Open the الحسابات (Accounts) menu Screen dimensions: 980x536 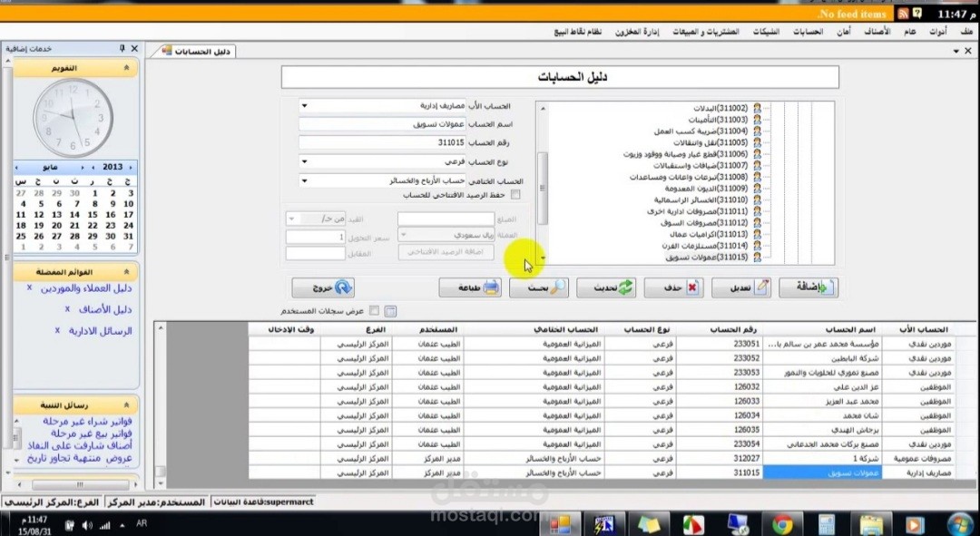(x=808, y=31)
